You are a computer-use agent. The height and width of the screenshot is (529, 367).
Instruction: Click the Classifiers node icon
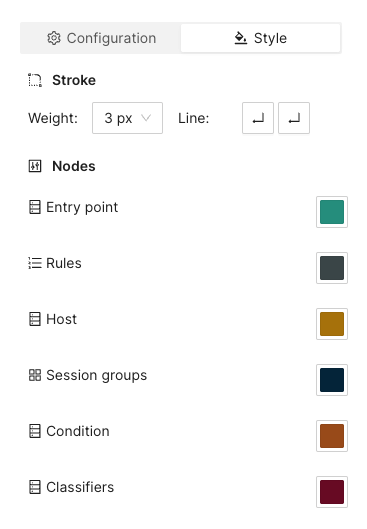[x=35, y=487]
